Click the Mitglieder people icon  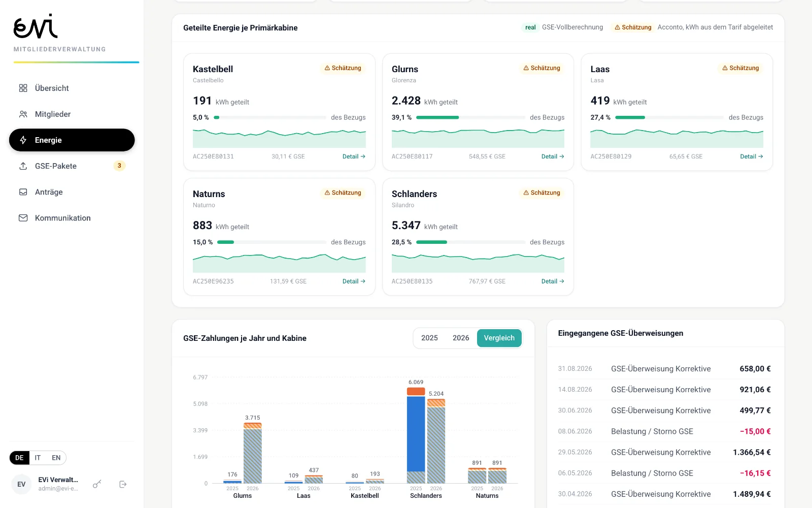point(23,114)
